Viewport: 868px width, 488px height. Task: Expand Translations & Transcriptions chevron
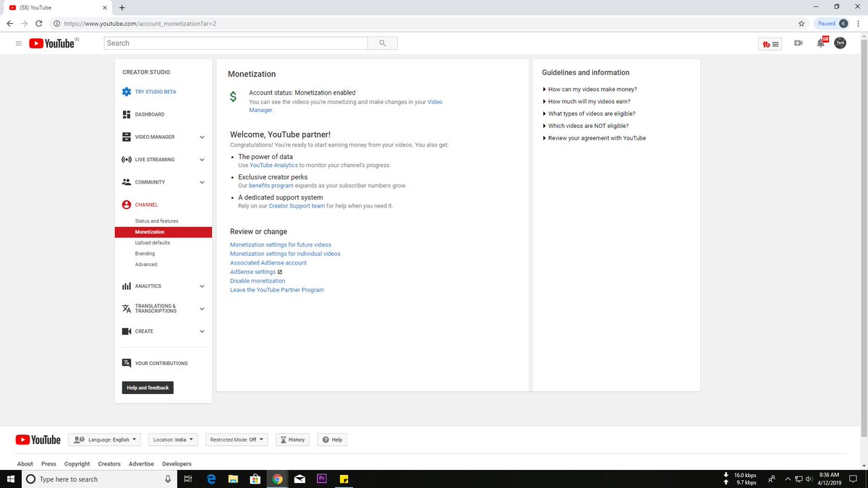tap(202, 309)
